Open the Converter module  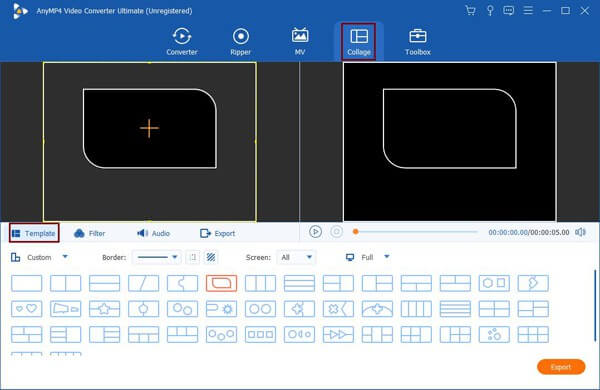point(182,41)
